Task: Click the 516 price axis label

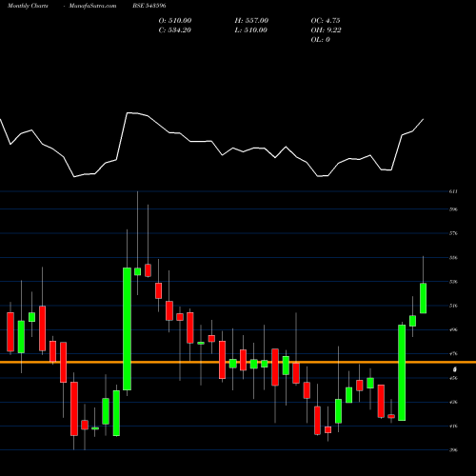Action: pos(453,306)
